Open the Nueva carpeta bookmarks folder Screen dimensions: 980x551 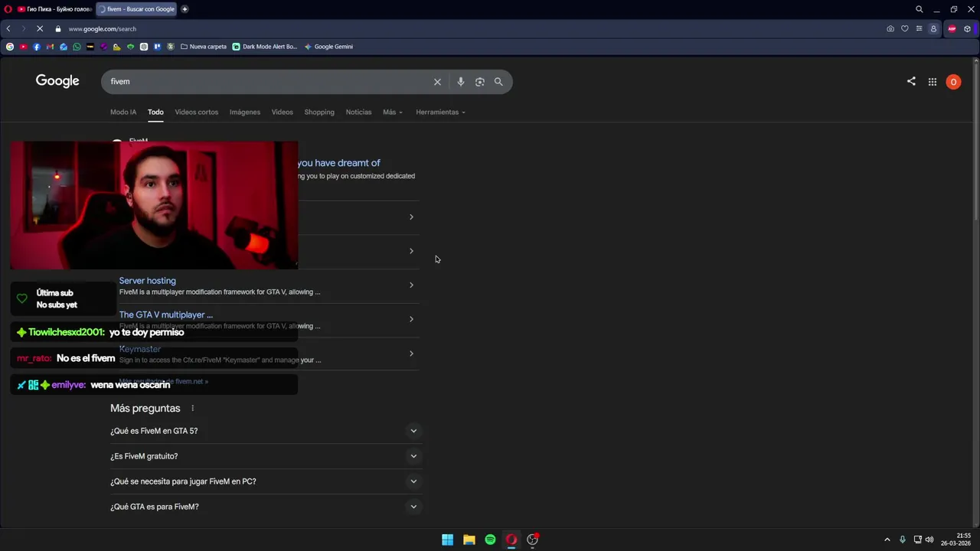point(204,47)
